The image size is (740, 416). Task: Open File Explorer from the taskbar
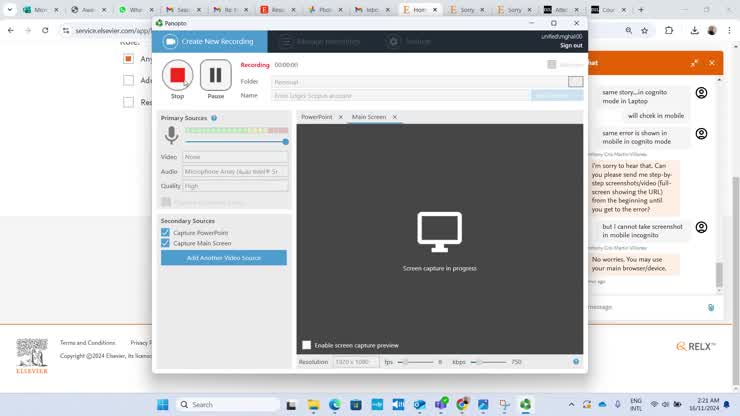[x=313, y=405]
